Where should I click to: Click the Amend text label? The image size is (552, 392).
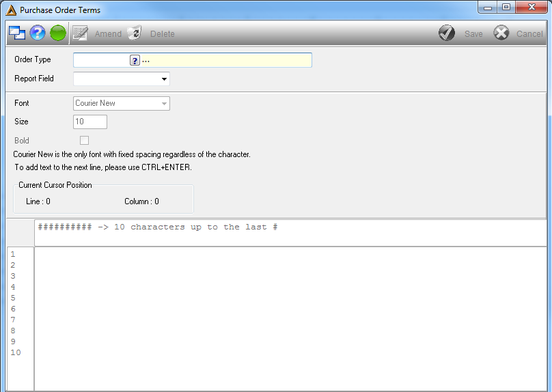[x=108, y=33]
